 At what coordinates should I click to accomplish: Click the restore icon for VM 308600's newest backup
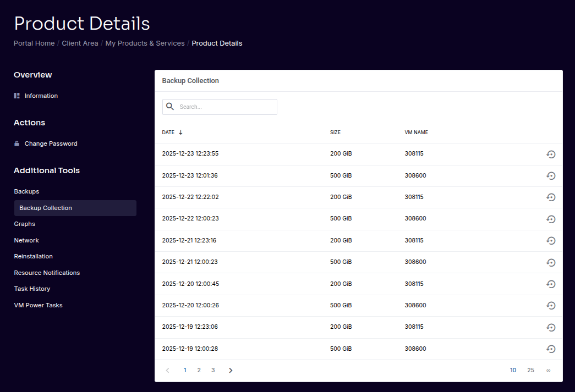[551, 176]
